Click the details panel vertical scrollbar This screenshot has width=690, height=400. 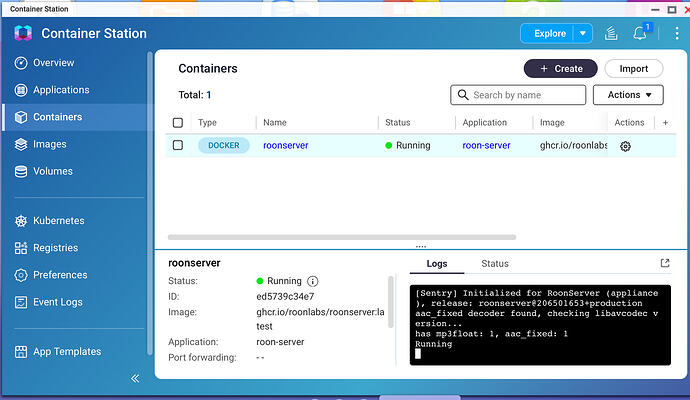pos(390,302)
